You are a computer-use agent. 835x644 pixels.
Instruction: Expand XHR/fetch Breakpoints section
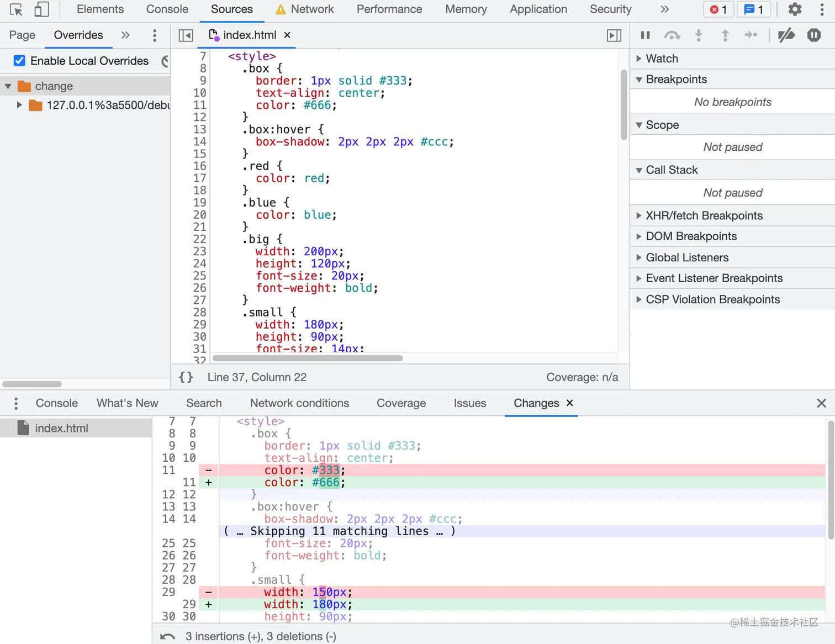coord(704,215)
